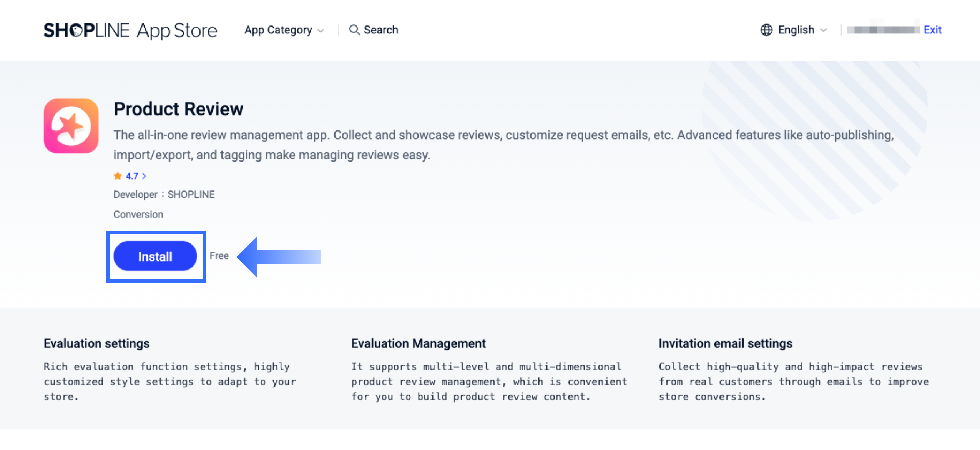Click the chevron next to 4.7 rating
Image resolution: width=980 pixels, height=450 pixels.
(144, 176)
